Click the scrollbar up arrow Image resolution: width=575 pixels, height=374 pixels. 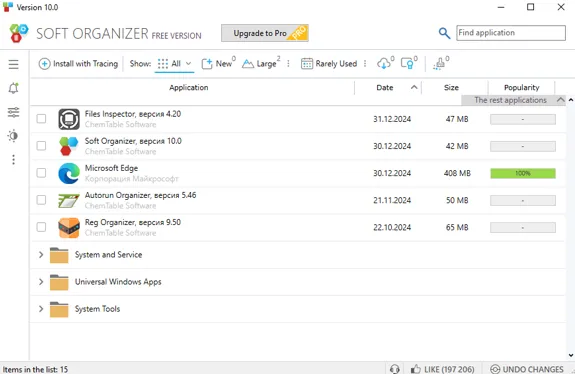571,100
